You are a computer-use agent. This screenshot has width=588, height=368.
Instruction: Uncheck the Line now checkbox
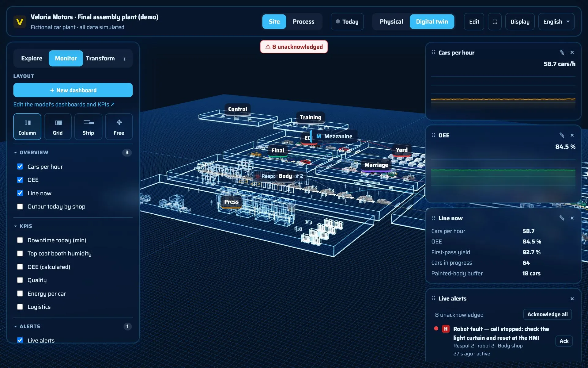(x=20, y=193)
